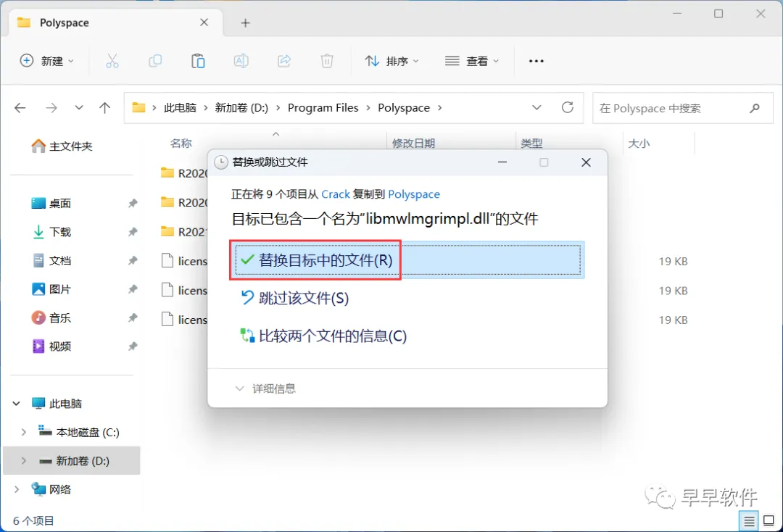Click the Cut scissors icon in toolbar
This screenshot has width=783, height=532.
click(x=112, y=61)
